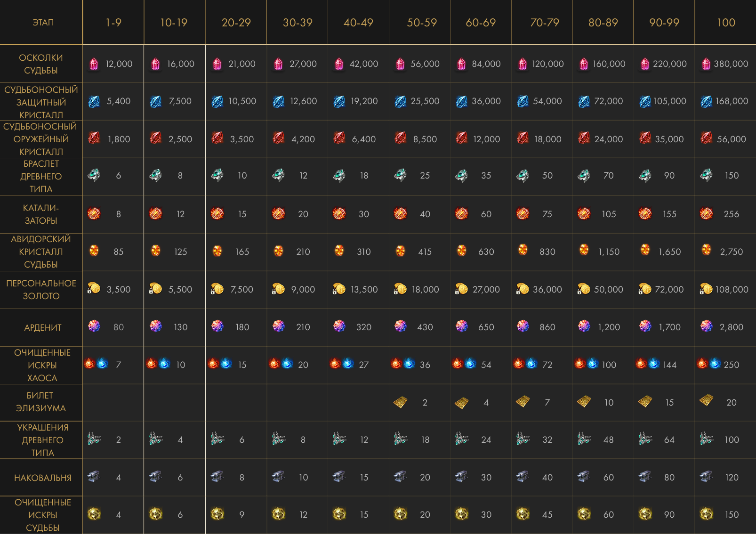
Task: Click the red оружейный кристалл icon in column 40-49
Action: (x=339, y=138)
